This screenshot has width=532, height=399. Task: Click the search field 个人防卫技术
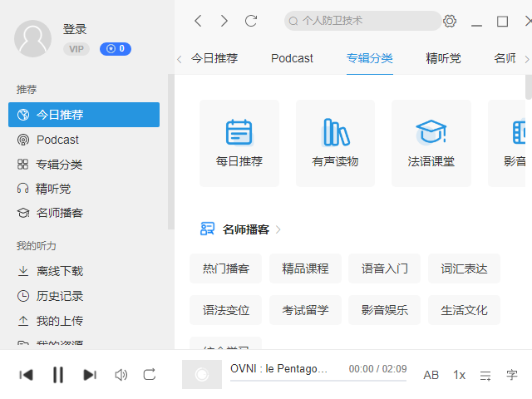point(362,21)
